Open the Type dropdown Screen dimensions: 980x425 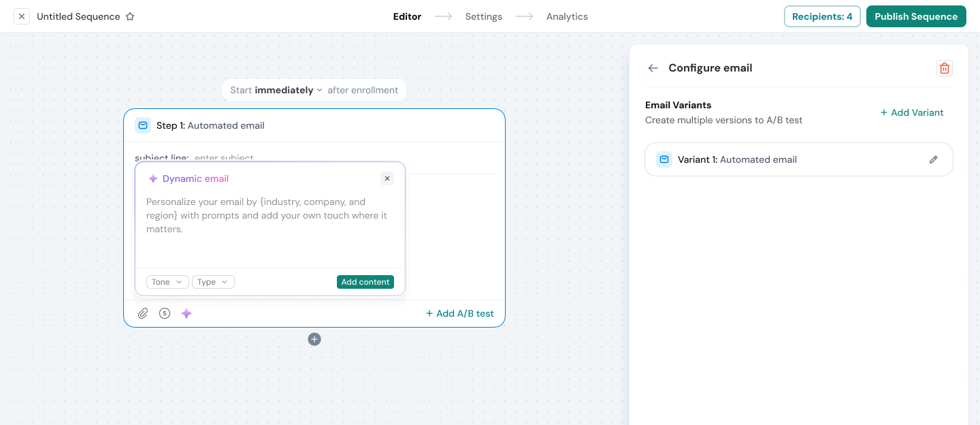pyautogui.click(x=213, y=282)
